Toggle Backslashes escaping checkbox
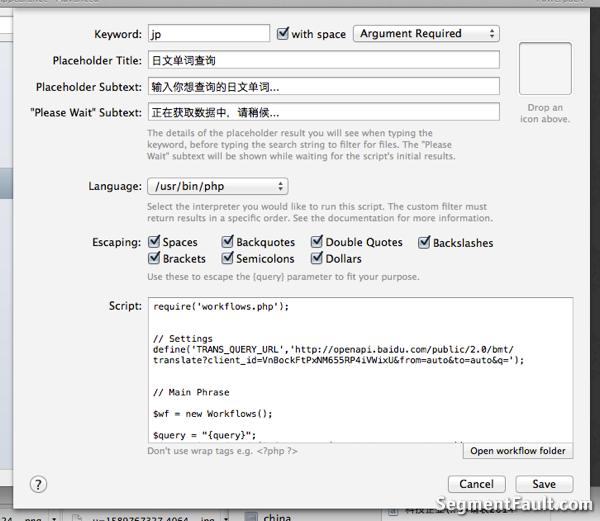Viewport: 600px width, 521px height. (x=424, y=242)
